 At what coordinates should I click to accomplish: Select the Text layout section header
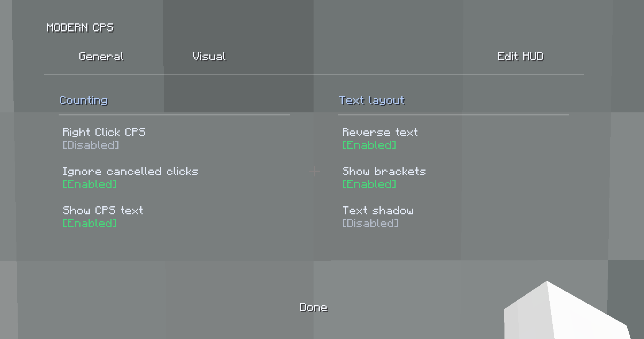(372, 100)
